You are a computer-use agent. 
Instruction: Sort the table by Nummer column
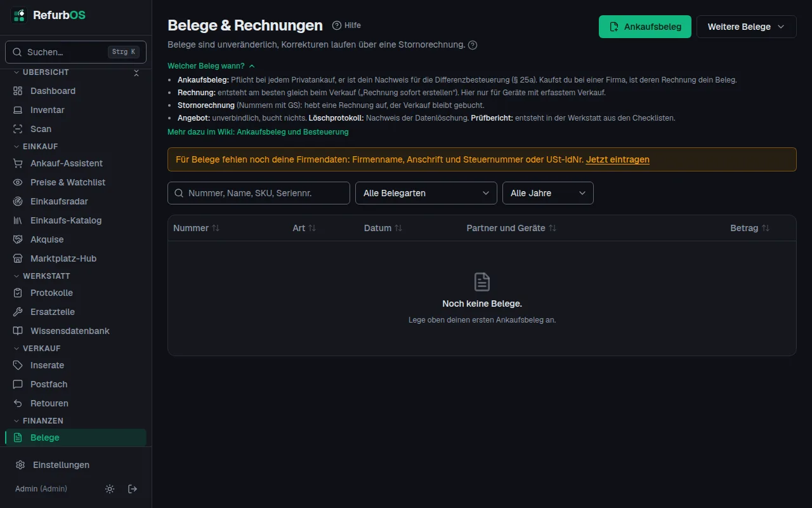[x=197, y=228]
